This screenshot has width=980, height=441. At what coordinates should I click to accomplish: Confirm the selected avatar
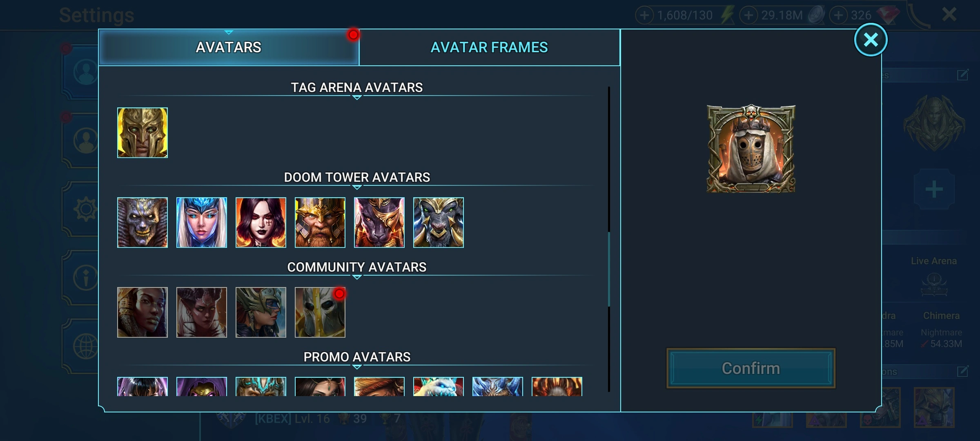click(x=751, y=368)
